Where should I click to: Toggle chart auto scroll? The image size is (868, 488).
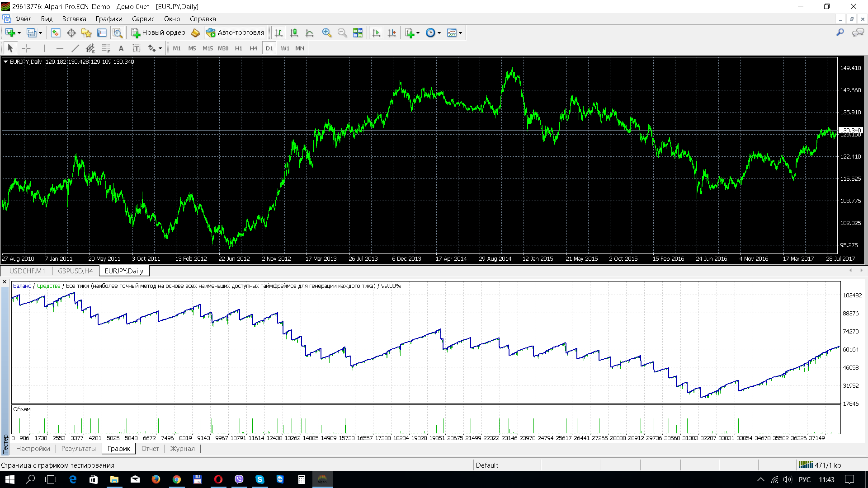(x=376, y=33)
